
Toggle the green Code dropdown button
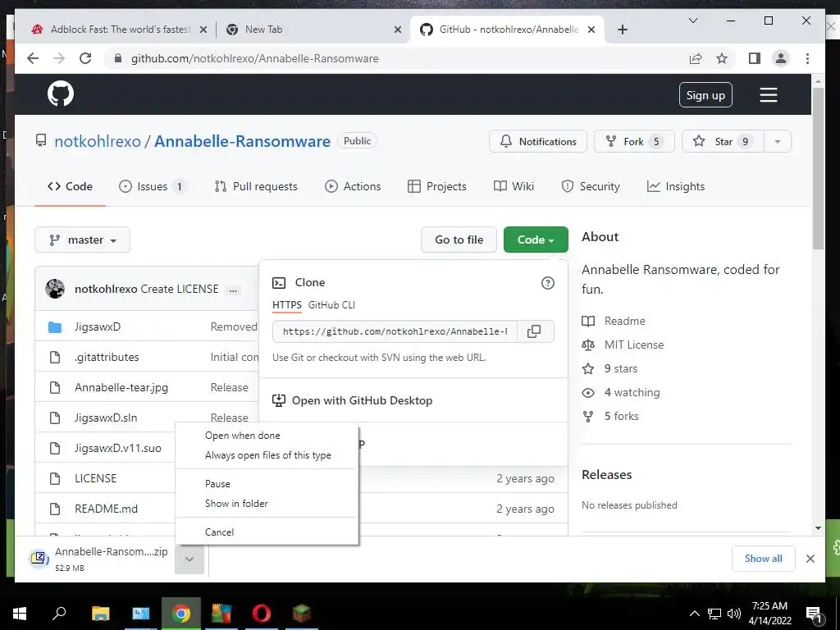536,240
